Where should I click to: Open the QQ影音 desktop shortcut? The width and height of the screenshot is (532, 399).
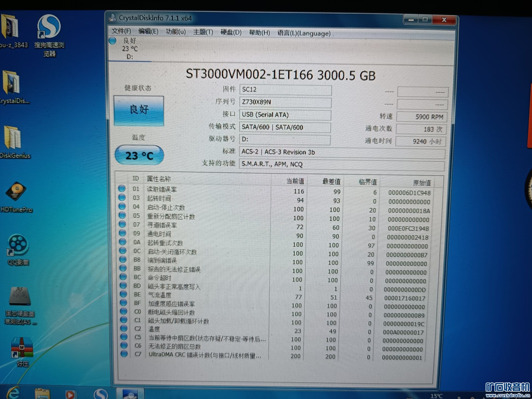pos(18,250)
